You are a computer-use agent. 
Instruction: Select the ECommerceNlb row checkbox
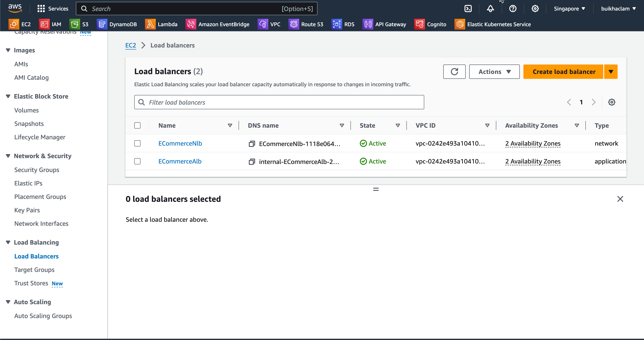pos(137,143)
